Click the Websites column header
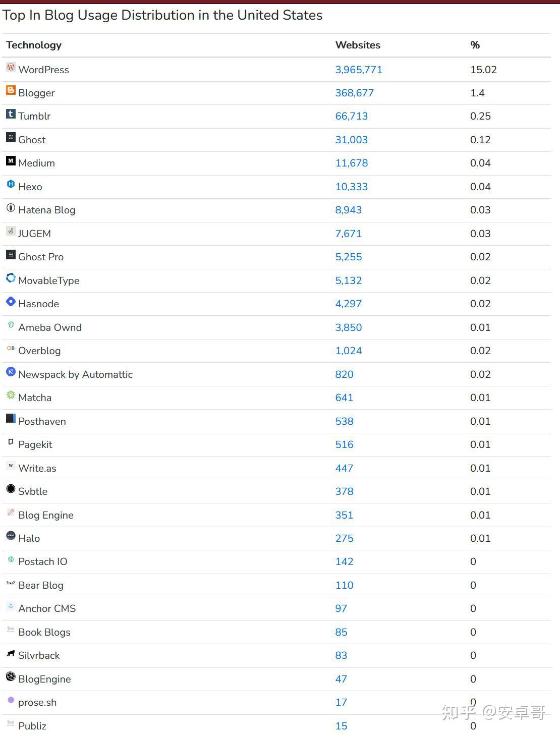The image size is (560, 736). 358,45
